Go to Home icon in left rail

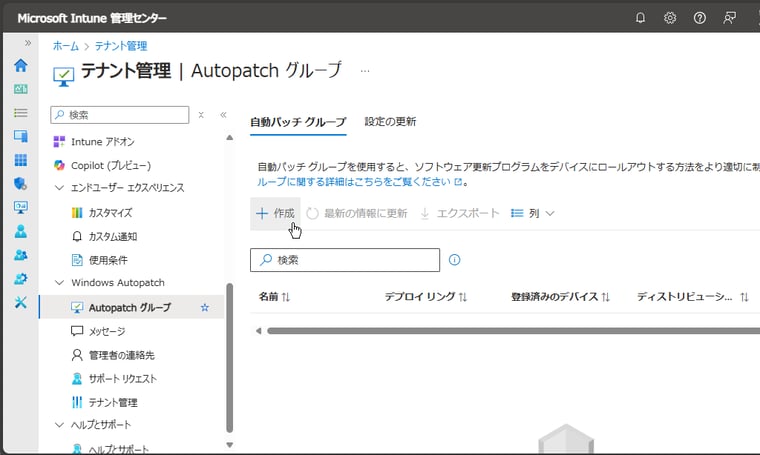point(20,65)
